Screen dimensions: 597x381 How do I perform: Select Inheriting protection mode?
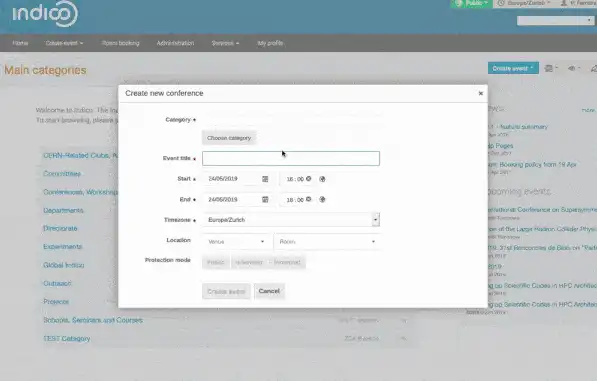[249, 262]
